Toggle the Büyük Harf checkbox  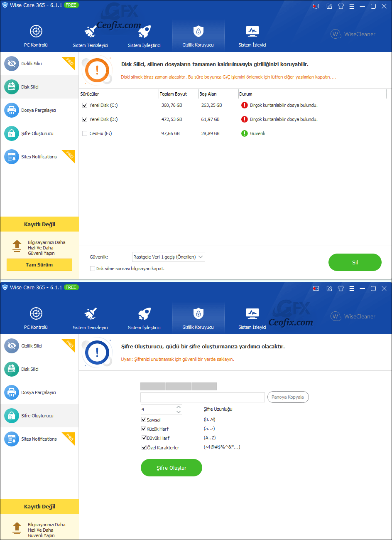[x=144, y=438]
